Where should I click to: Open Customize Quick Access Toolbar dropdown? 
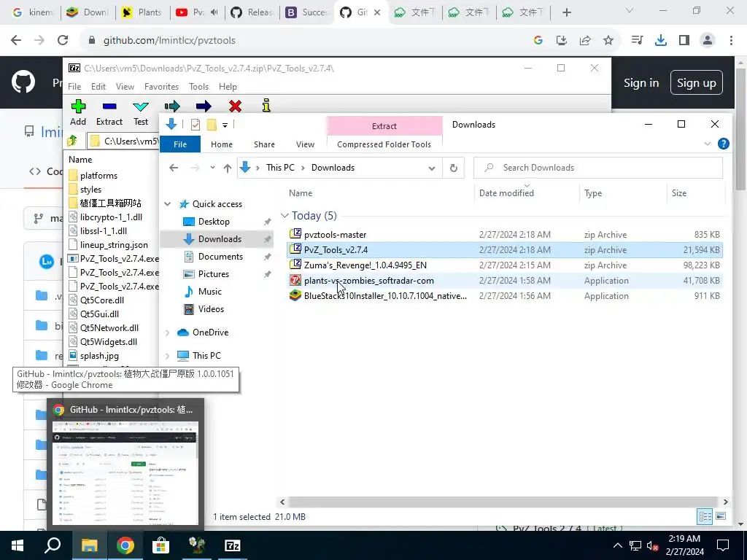point(225,125)
